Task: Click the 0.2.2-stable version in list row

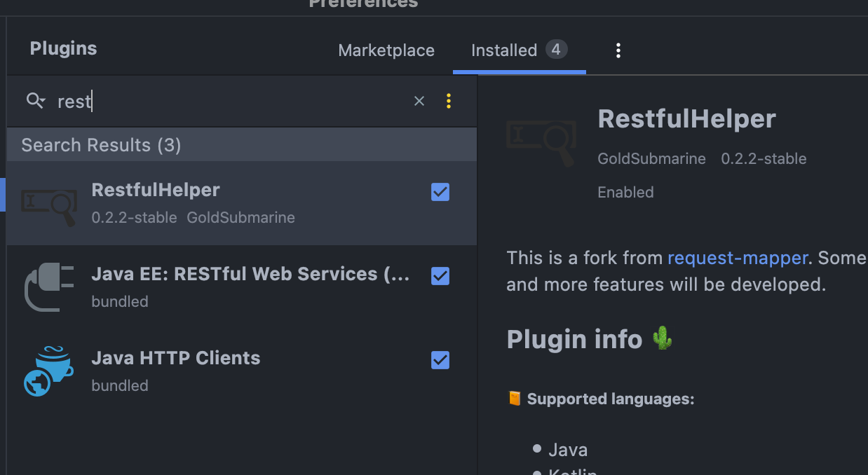Action: (x=134, y=217)
